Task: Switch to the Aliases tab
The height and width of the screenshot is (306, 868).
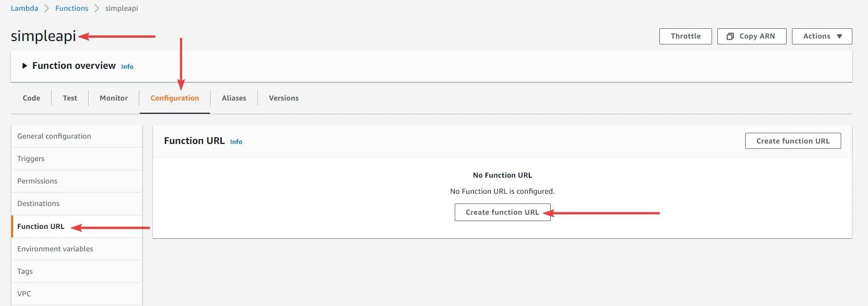Action: (233, 98)
